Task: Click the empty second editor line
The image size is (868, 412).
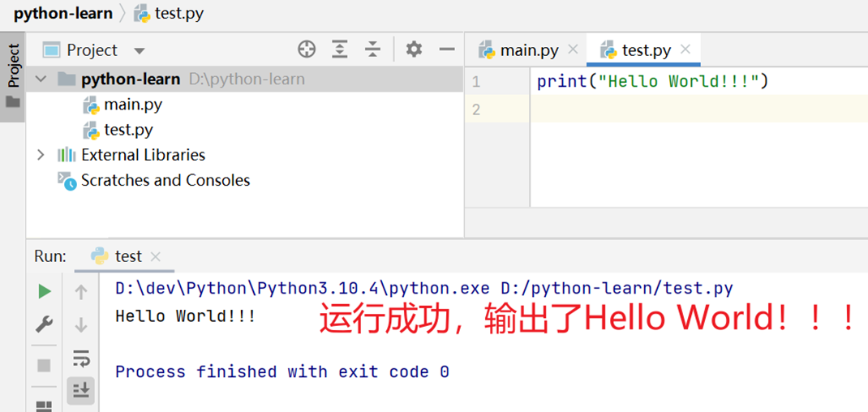Action: tap(699, 109)
